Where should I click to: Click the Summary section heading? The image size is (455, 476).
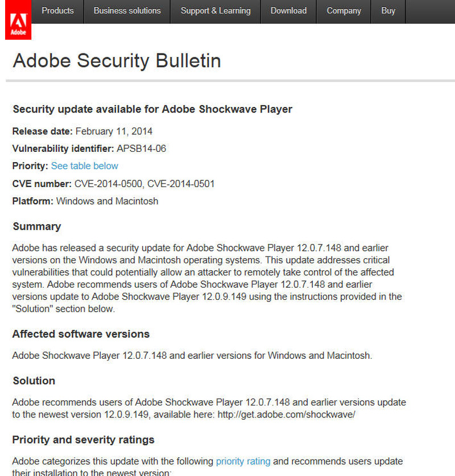[36, 226]
